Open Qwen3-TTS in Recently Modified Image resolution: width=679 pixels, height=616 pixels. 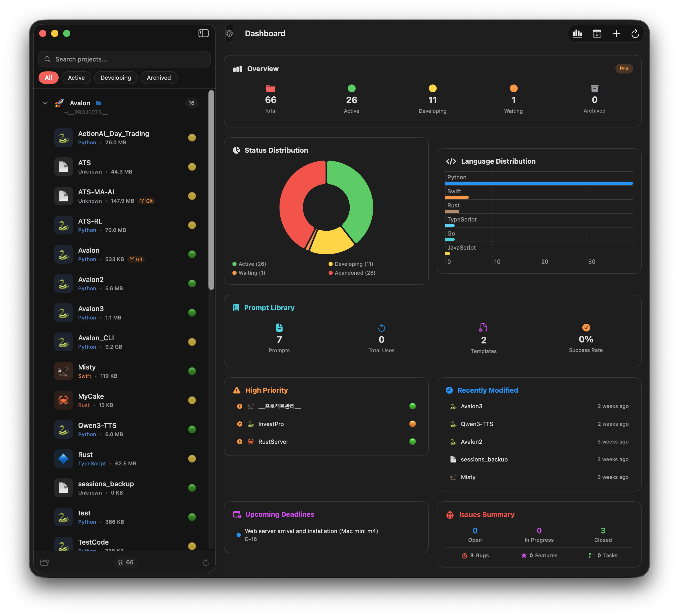point(477,424)
